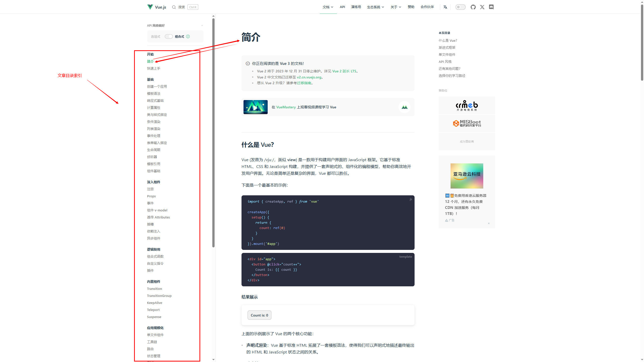644x362 pixels.
Task: Collapse the API 风格偏好 section chevron
Action: (x=202, y=25)
